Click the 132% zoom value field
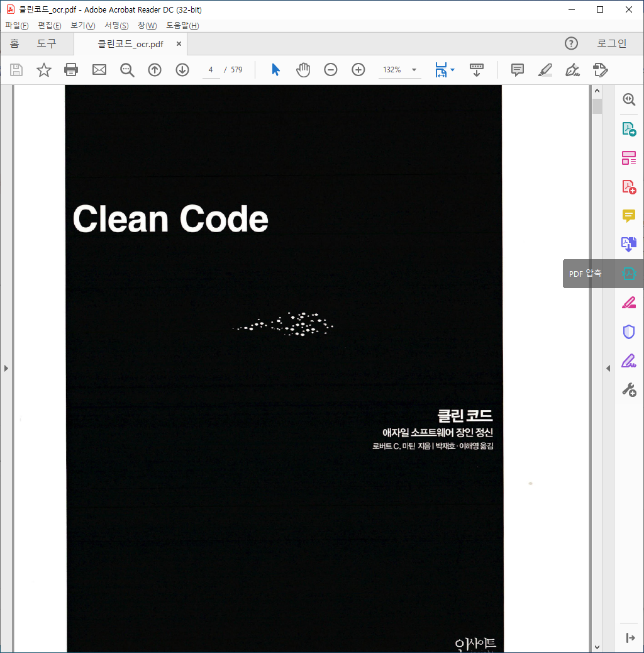Viewport: 644px width, 653px height. [x=392, y=70]
